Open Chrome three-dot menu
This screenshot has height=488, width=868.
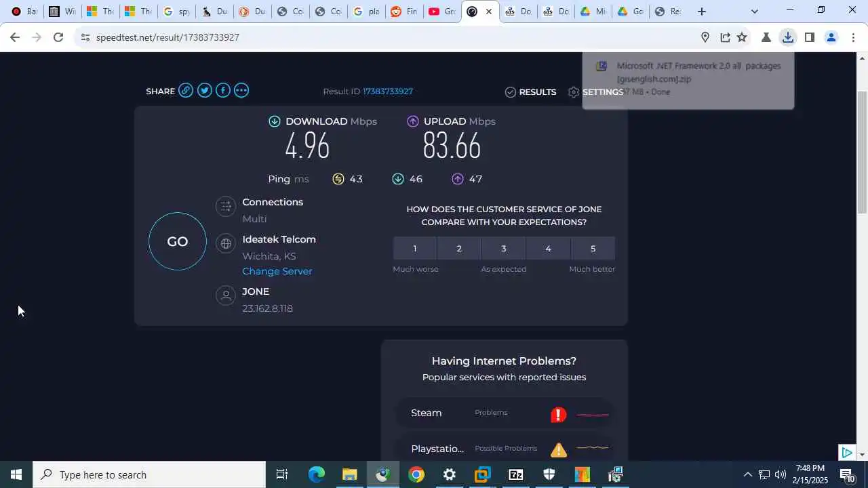pos(852,37)
